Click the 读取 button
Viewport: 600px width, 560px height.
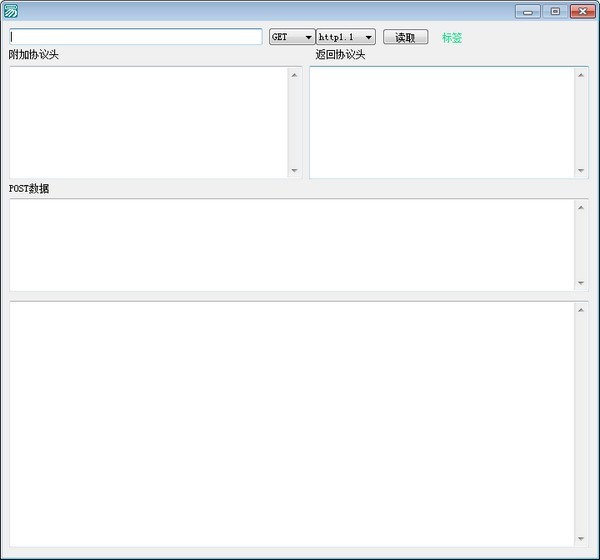[405, 37]
